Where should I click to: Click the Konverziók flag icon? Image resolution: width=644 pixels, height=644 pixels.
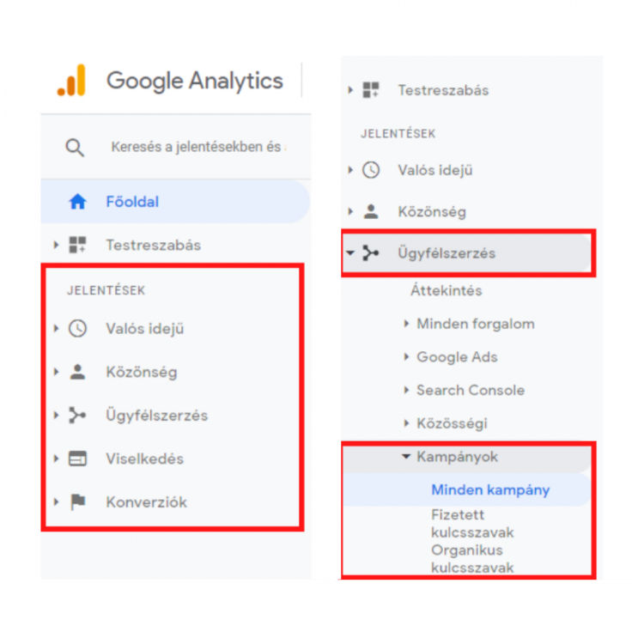click(x=77, y=501)
